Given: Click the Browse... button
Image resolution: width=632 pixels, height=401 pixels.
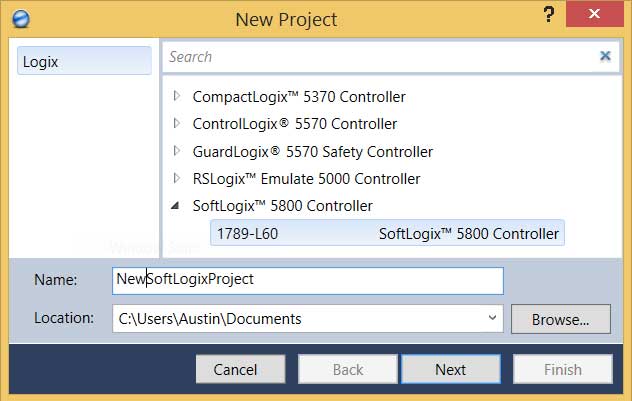Looking at the screenshot, I should [561, 319].
